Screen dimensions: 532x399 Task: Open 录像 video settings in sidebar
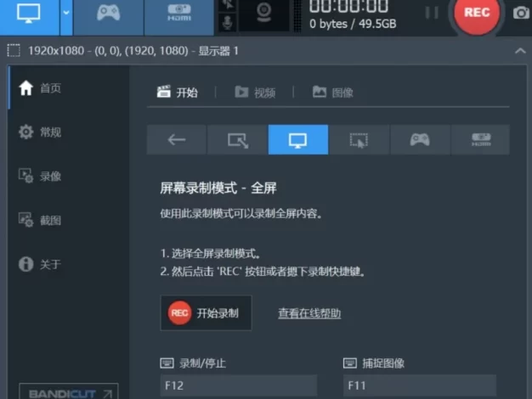pyautogui.click(x=40, y=176)
